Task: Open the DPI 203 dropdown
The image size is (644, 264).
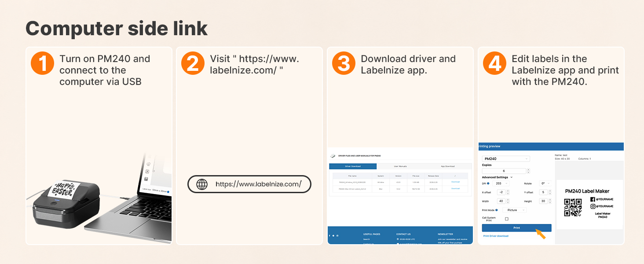Action: pyautogui.click(x=501, y=183)
